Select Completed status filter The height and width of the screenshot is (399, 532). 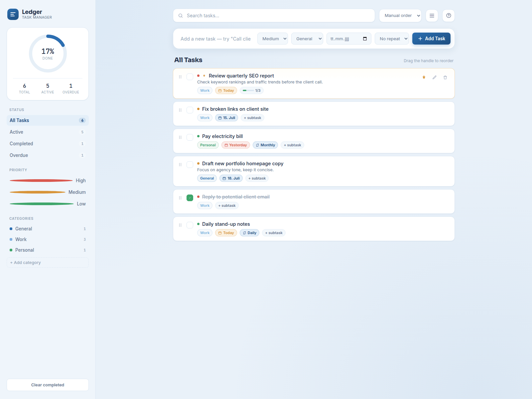pos(48,144)
